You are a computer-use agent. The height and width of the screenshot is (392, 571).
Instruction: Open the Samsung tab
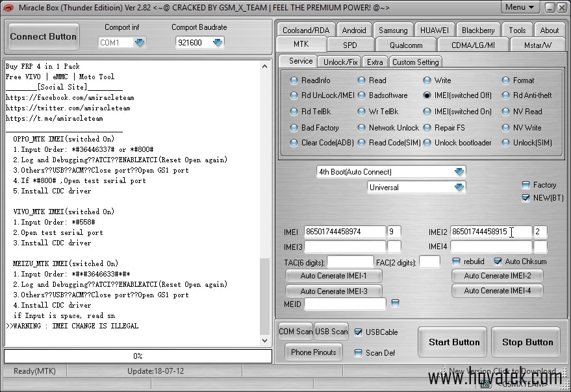pos(393,31)
